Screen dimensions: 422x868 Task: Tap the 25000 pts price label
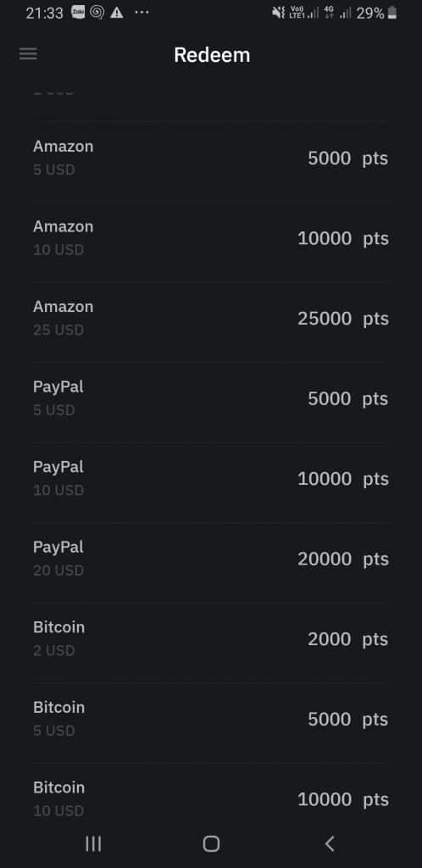coord(343,319)
